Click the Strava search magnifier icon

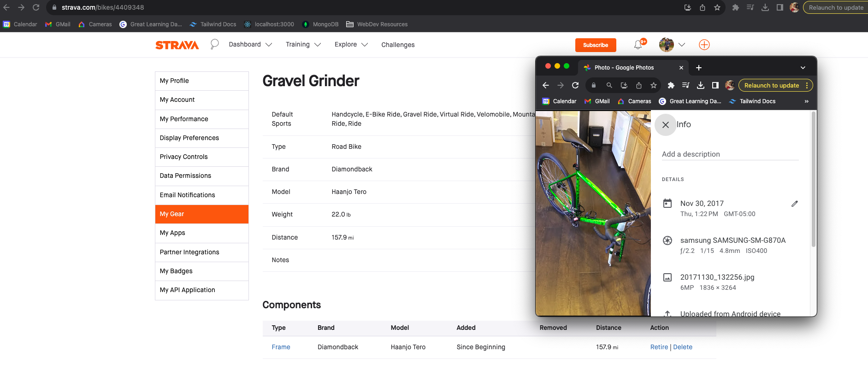214,44
